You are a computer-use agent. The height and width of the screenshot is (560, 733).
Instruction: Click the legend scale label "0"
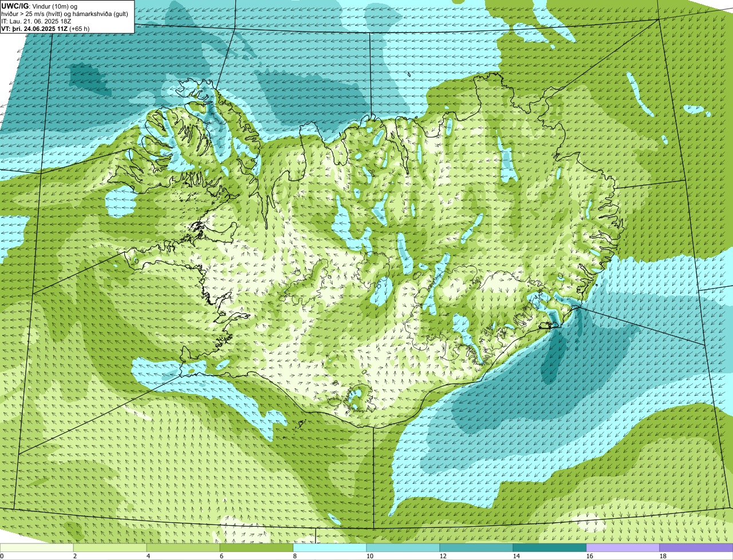tap(2, 556)
